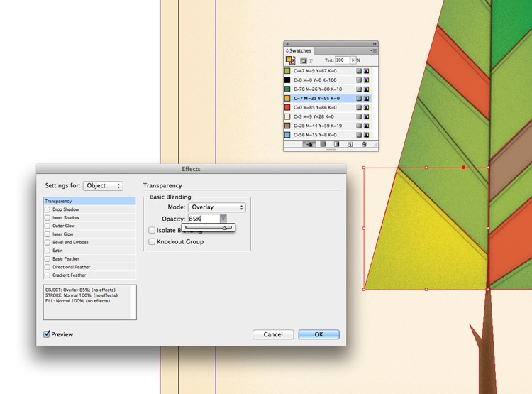This screenshot has height=394, width=532.
Task: Open the Swatches panel flyout menu
Action: (x=373, y=51)
